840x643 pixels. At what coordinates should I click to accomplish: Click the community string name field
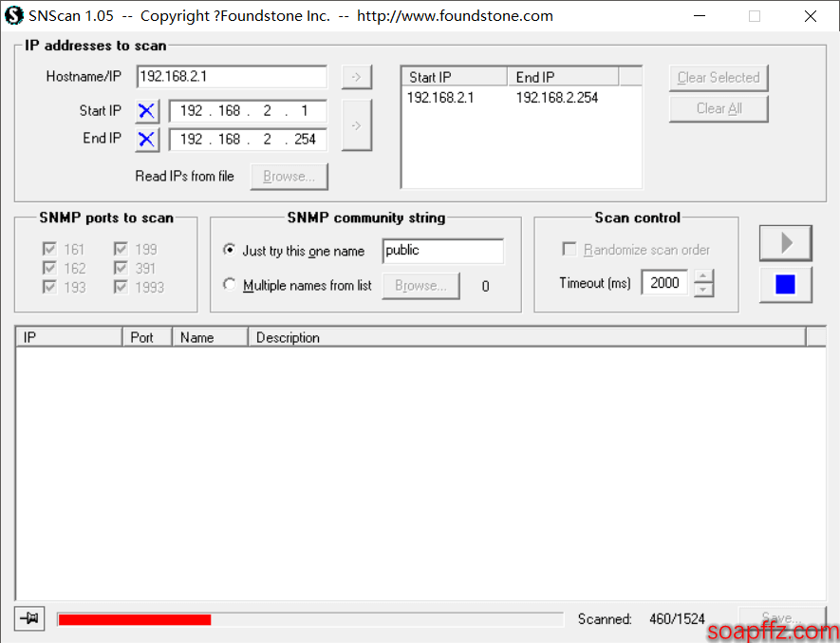point(443,251)
